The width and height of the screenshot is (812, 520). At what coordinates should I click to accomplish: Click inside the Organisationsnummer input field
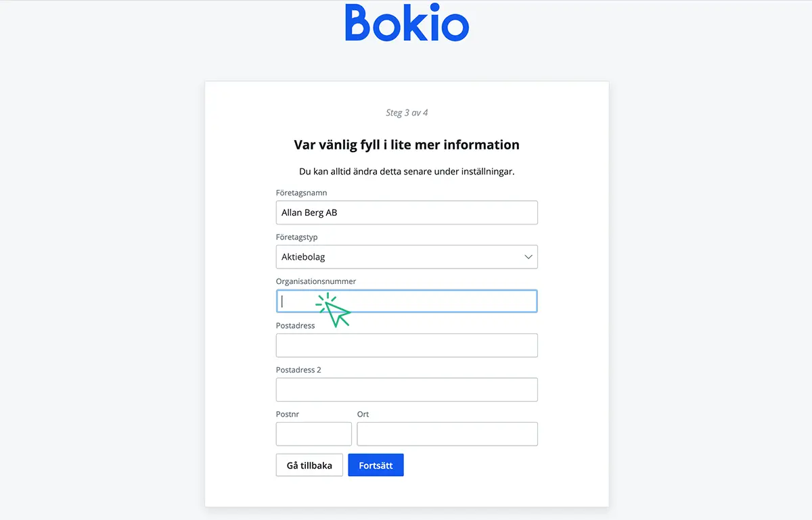tap(407, 302)
